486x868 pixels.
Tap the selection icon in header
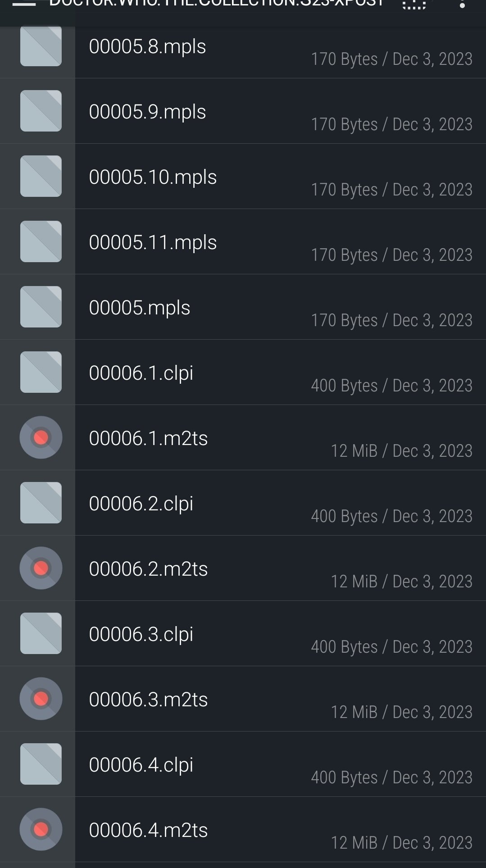coord(413,4)
